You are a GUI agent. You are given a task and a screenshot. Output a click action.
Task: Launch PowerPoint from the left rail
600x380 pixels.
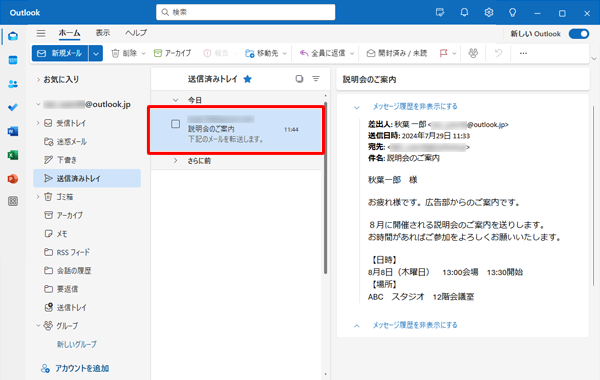(x=13, y=179)
